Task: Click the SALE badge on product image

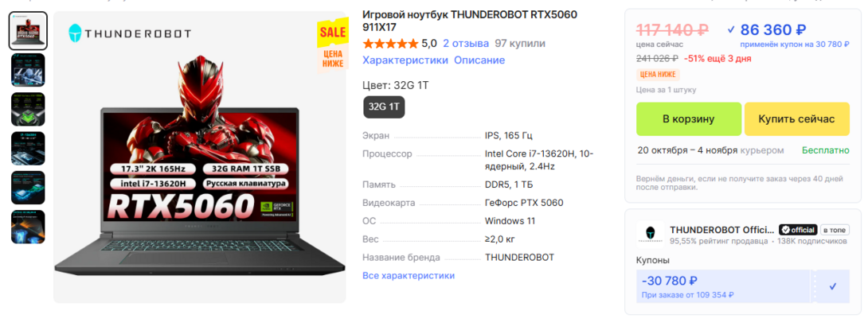Action: coord(331,33)
